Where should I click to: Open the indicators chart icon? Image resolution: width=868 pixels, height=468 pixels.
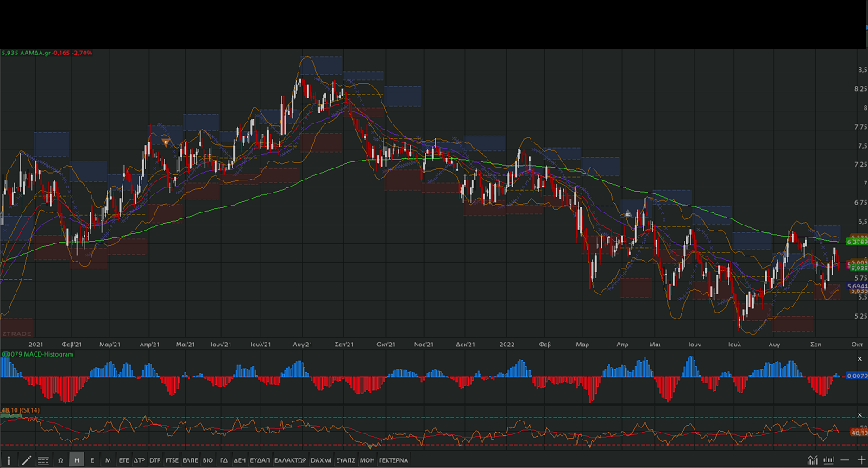(812, 459)
